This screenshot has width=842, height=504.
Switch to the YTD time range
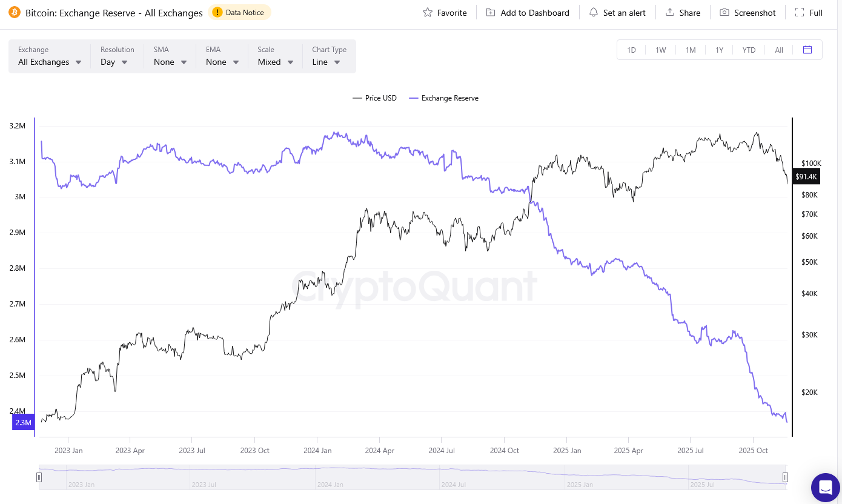point(749,50)
